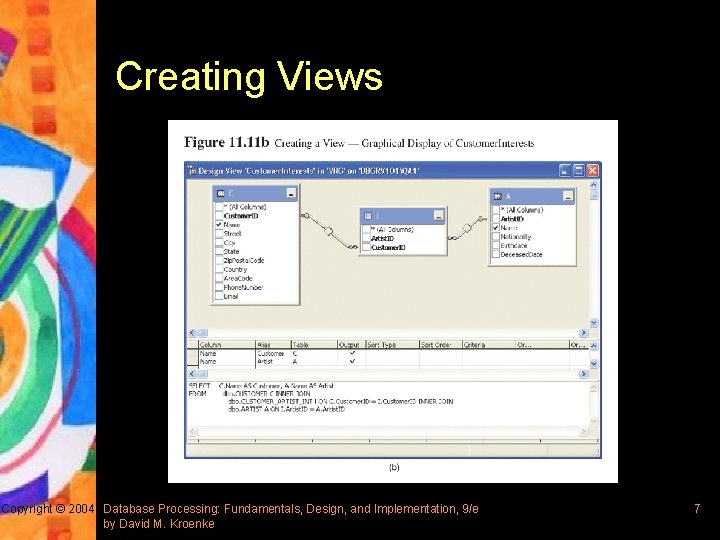Click the Sort Order grid header
Screen dimensions: 720x540
[441, 345]
